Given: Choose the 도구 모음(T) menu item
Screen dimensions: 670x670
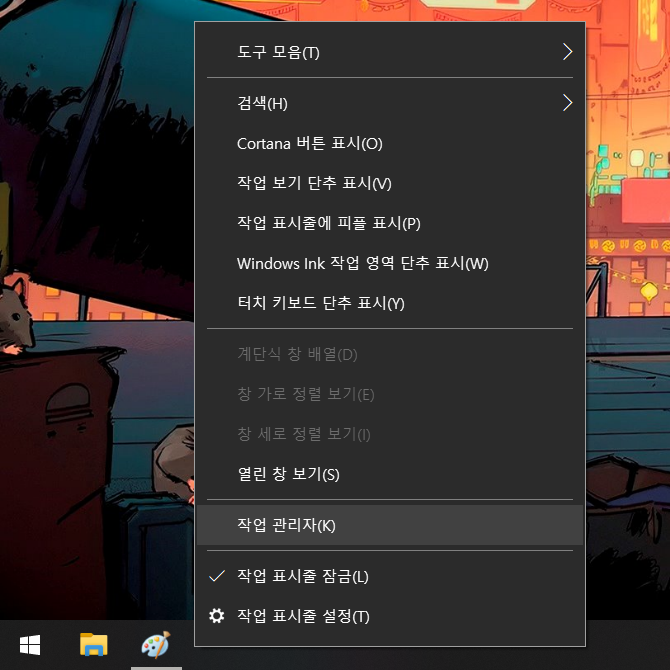Looking at the screenshot, I should (390, 52).
